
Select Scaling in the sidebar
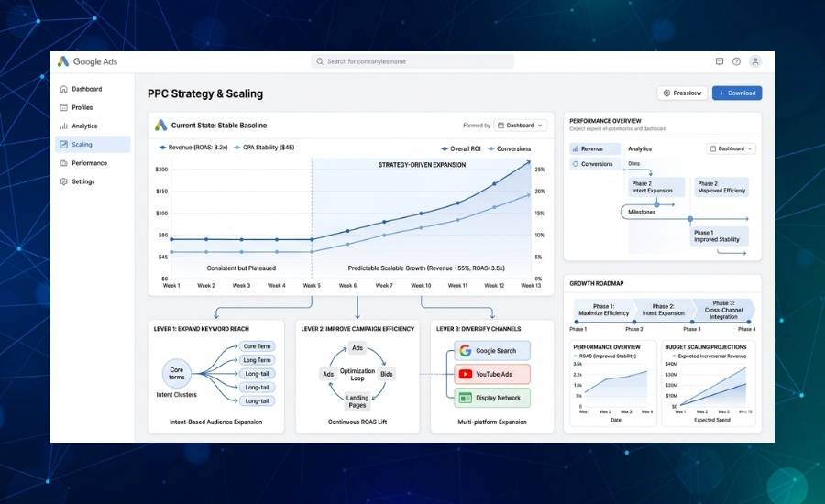coord(93,144)
